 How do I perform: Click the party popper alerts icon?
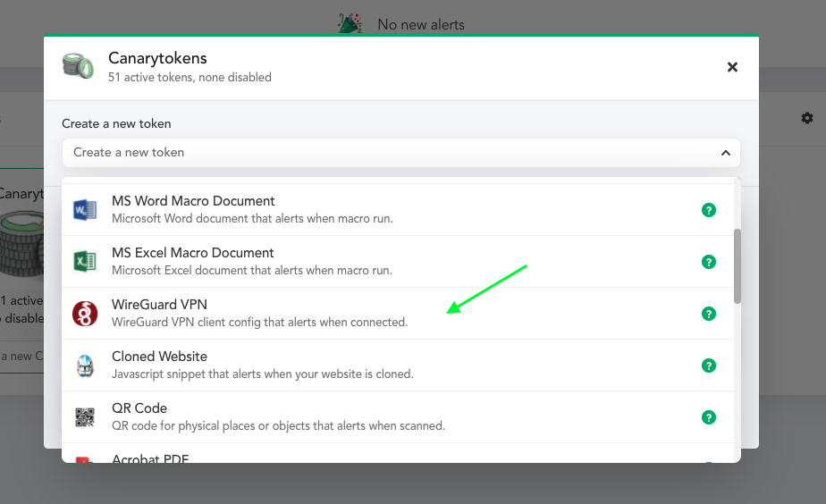(350, 23)
